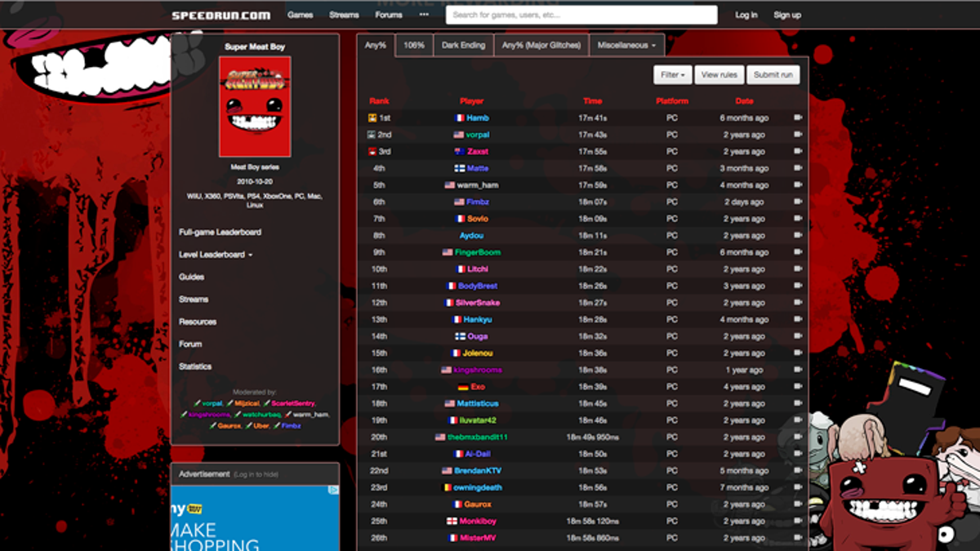Click the sword icon next to moderator vorpal
The height and width of the screenshot is (551, 980).
pos(198,403)
